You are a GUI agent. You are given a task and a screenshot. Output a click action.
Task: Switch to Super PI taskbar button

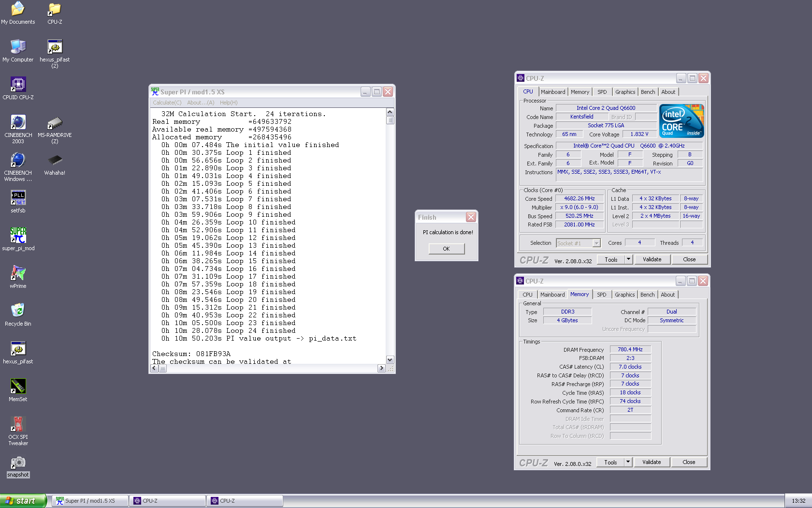tap(90, 501)
